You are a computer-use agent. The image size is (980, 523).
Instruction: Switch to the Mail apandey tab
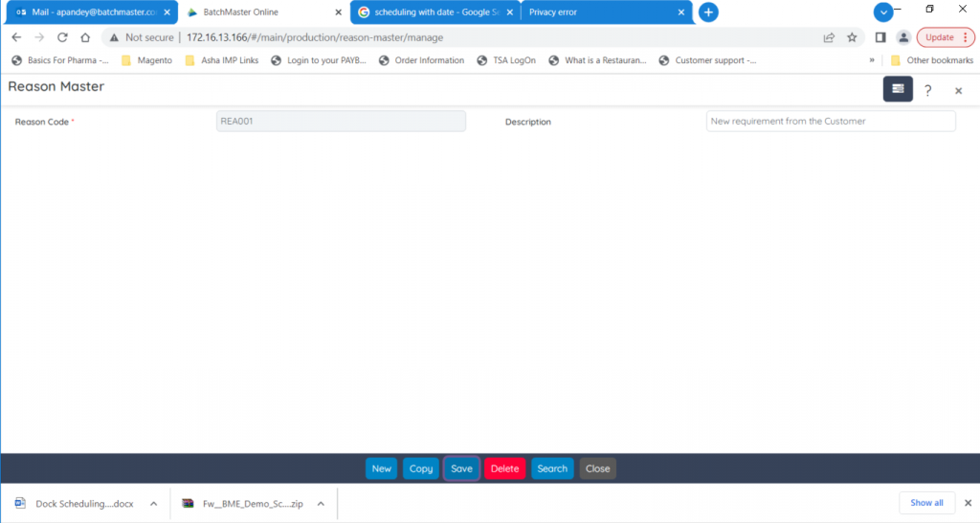click(86, 12)
